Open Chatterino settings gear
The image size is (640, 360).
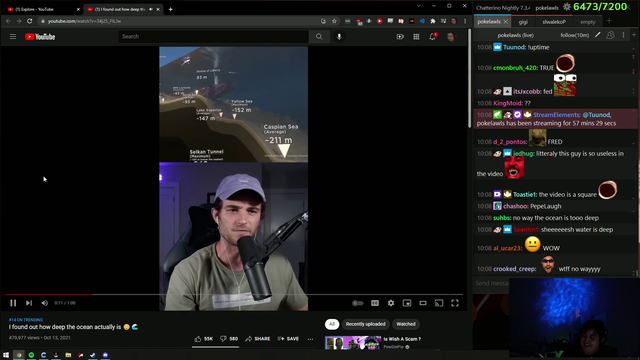pyautogui.click(x=567, y=7)
